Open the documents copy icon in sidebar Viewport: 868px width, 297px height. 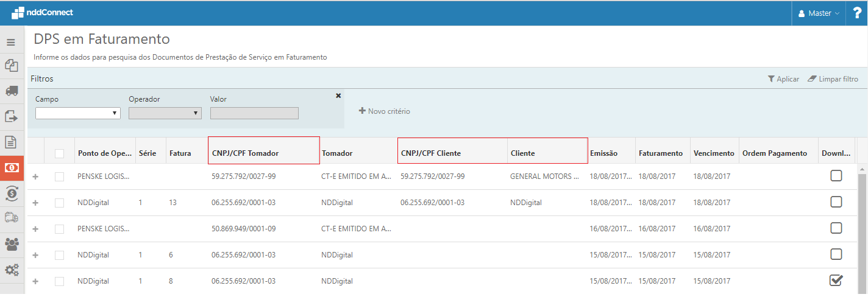click(11, 66)
